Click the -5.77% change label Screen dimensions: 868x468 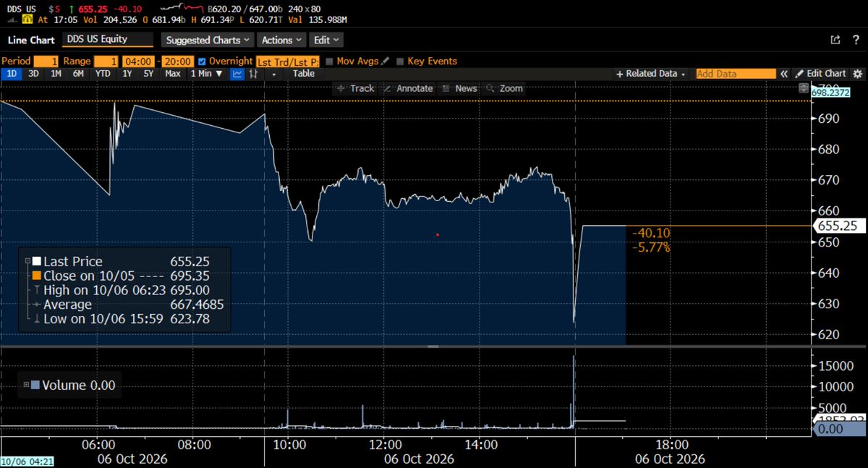click(x=651, y=247)
